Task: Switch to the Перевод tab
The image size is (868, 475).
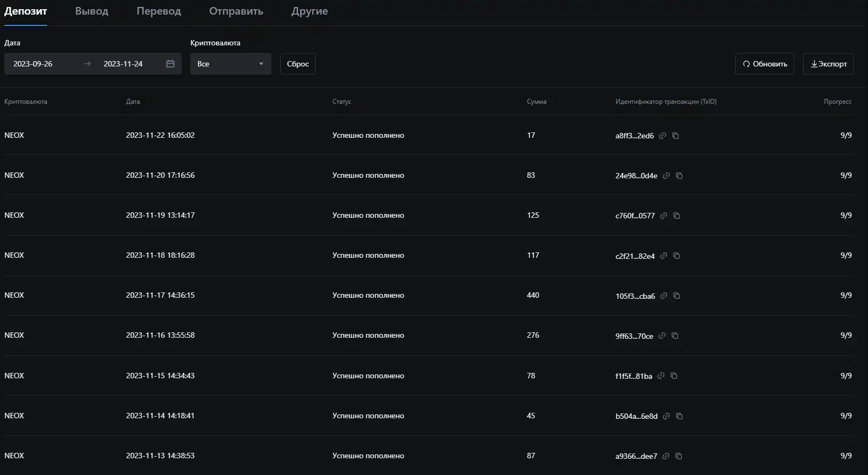Action: pyautogui.click(x=159, y=11)
